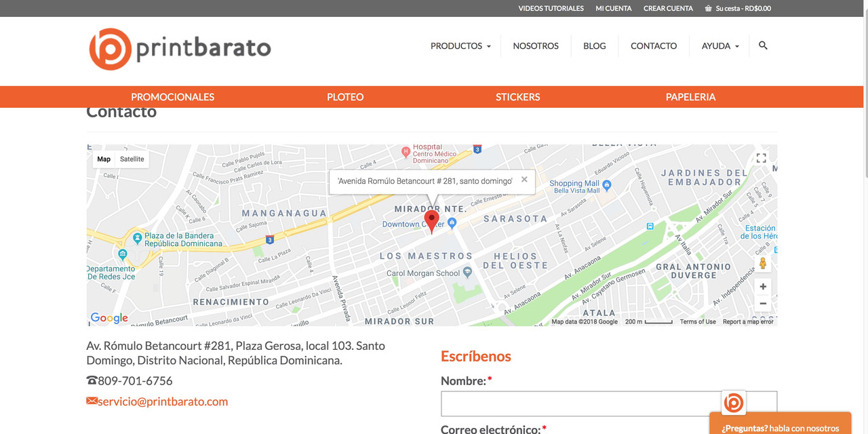Click the phone number 809-701-6756
The image size is (868, 434).
135,381
